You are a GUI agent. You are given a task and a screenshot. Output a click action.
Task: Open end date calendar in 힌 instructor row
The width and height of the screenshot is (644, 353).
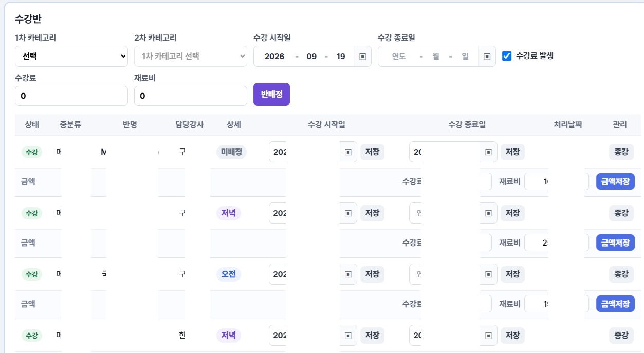pos(488,336)
